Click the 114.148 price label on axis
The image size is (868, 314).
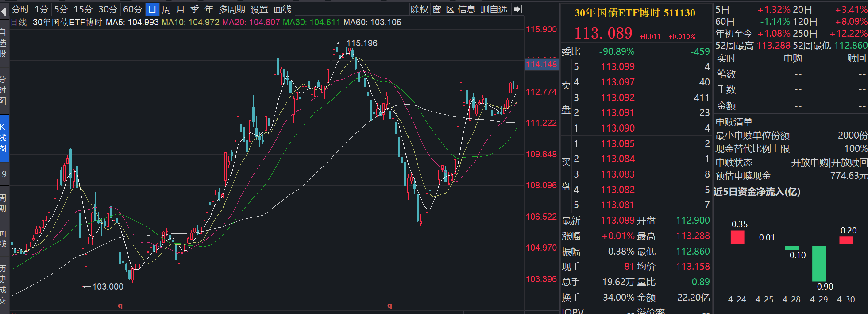point(541,64)
